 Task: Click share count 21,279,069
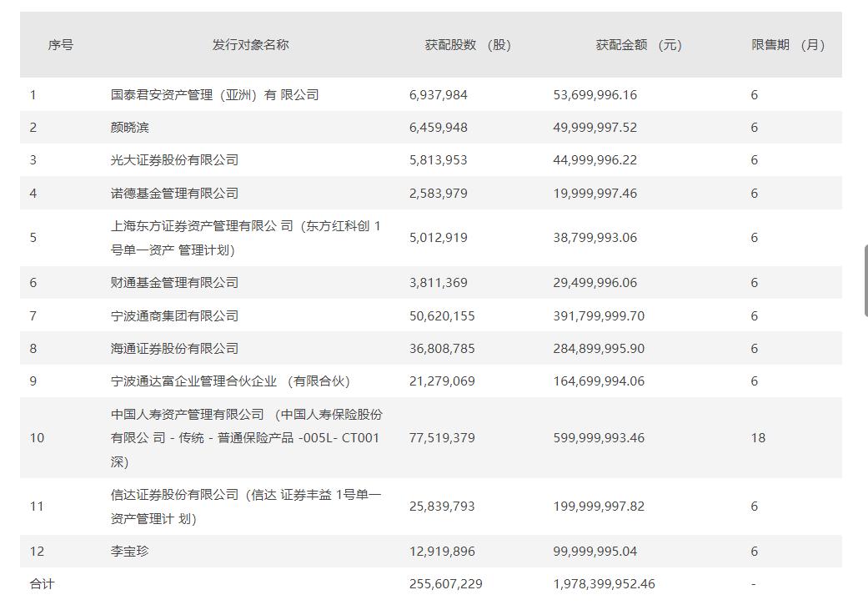(x=442, y=381)
